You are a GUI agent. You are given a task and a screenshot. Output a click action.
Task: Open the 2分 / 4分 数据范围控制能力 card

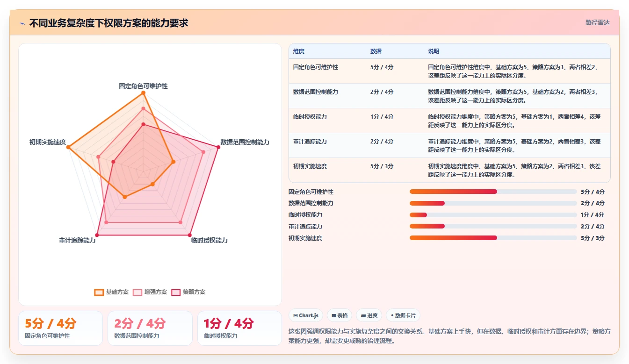[150, 328]
